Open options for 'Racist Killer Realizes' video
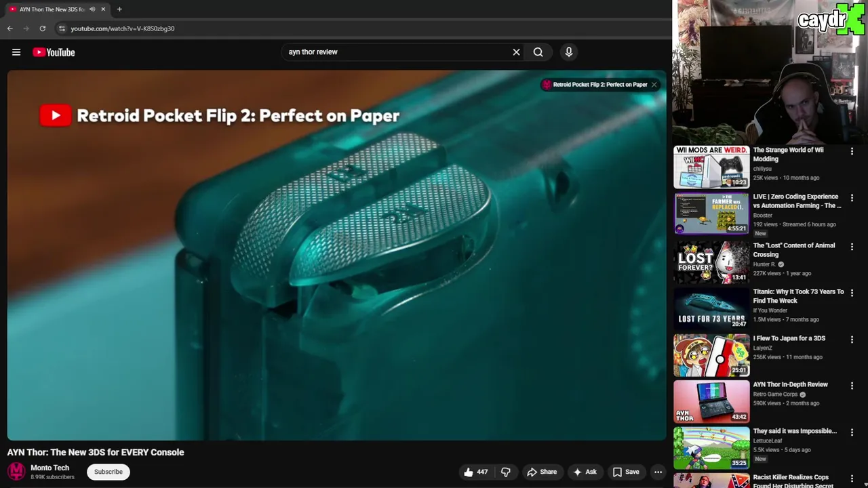This screenshot has width=868, height=488. pos(852,479)
